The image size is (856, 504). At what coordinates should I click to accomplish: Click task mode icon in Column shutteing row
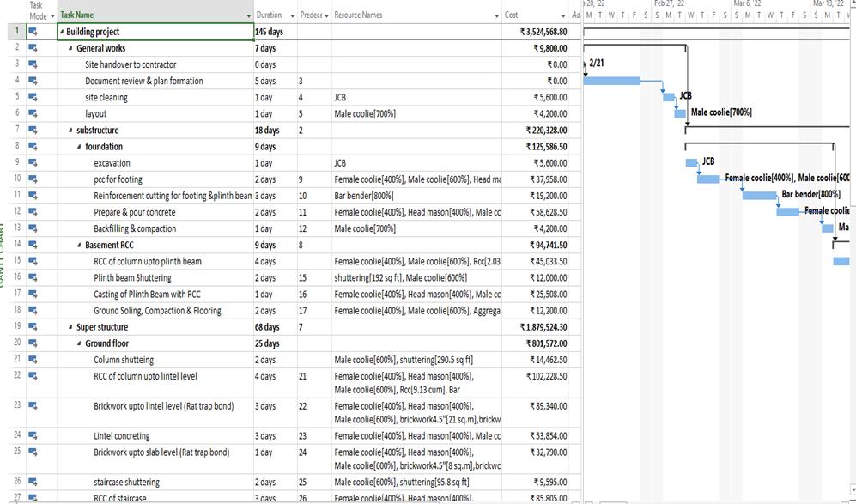tap(33, 359)
